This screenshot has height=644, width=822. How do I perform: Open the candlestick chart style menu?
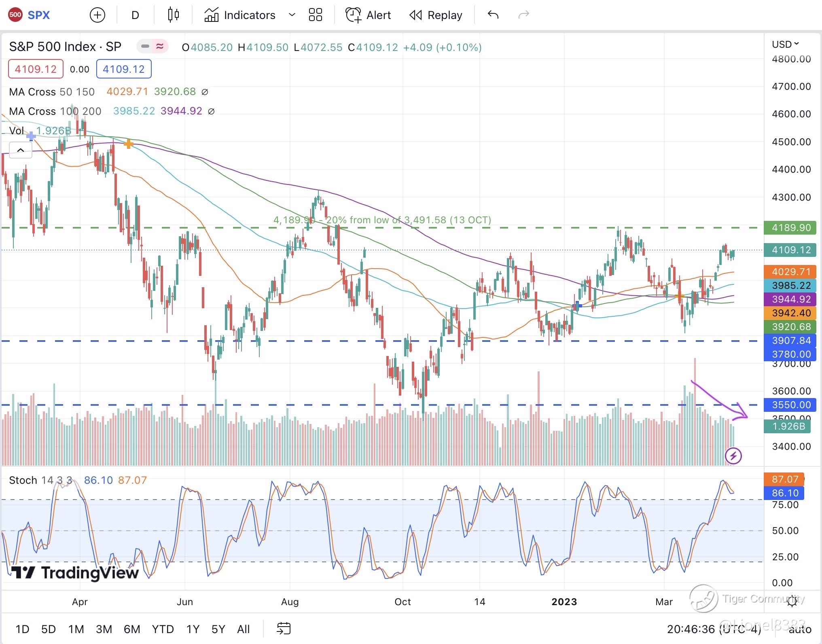[x=173, y=15]
